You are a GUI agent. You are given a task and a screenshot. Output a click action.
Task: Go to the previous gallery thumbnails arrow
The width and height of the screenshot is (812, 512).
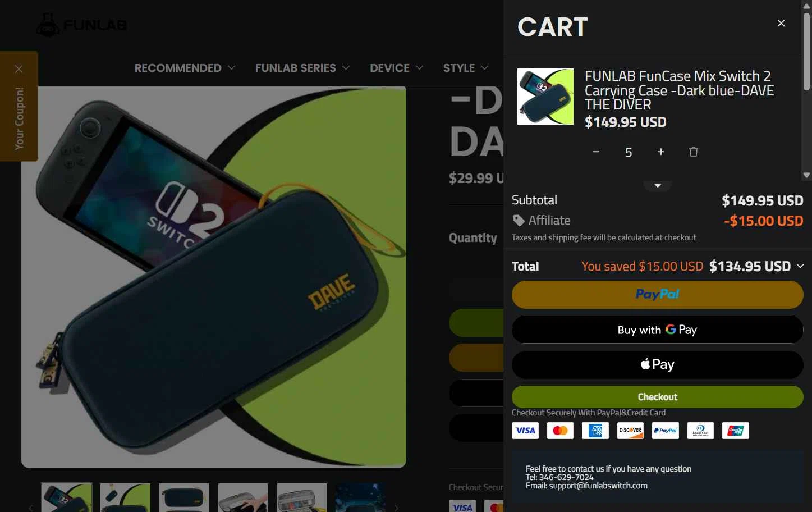(x=31, y=508)
